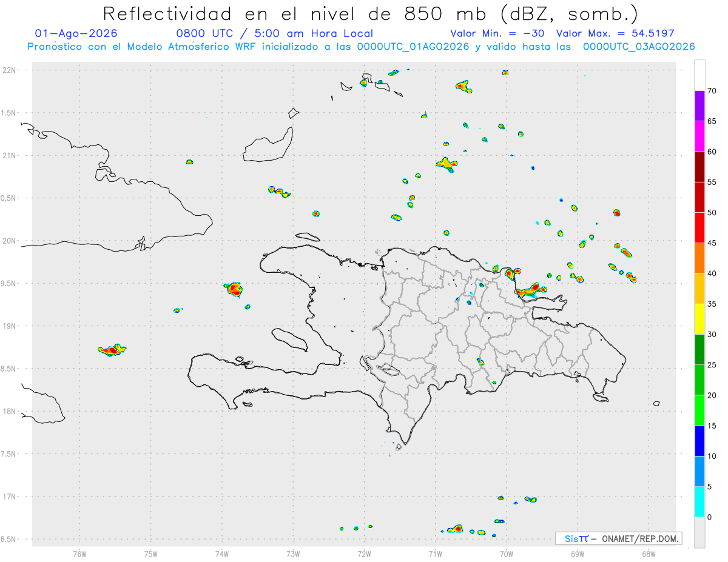728x562 pixels.
Task: Select the dark red 50–55 dBZ band
Action: coord(699,197)
